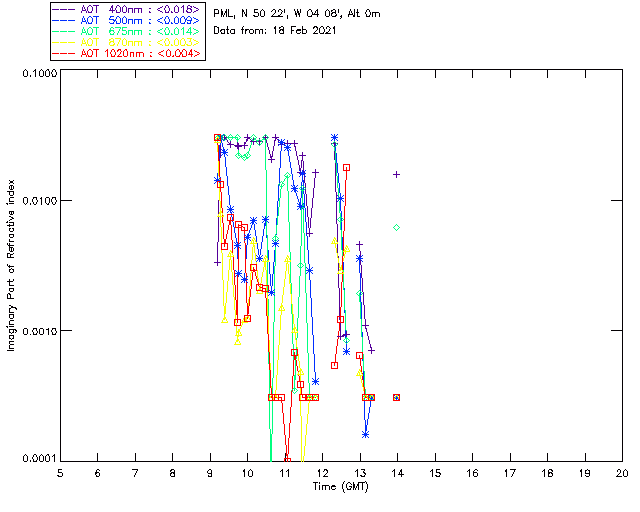Image resolution: width=640 pixels, height=512 pixels.
Task: Click the x-axis tick label 14
Action: click(x=398, y=474)
